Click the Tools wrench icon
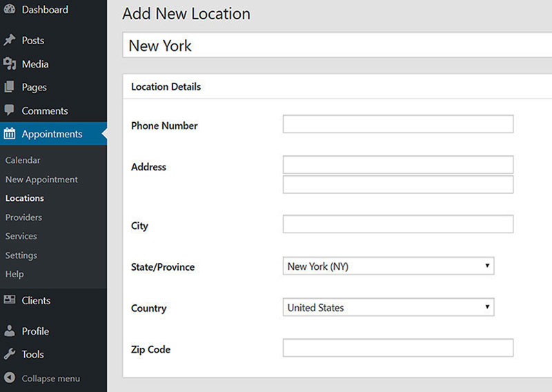Image resolution: width=552 pixels, height=392 pixels. [10, 353]
